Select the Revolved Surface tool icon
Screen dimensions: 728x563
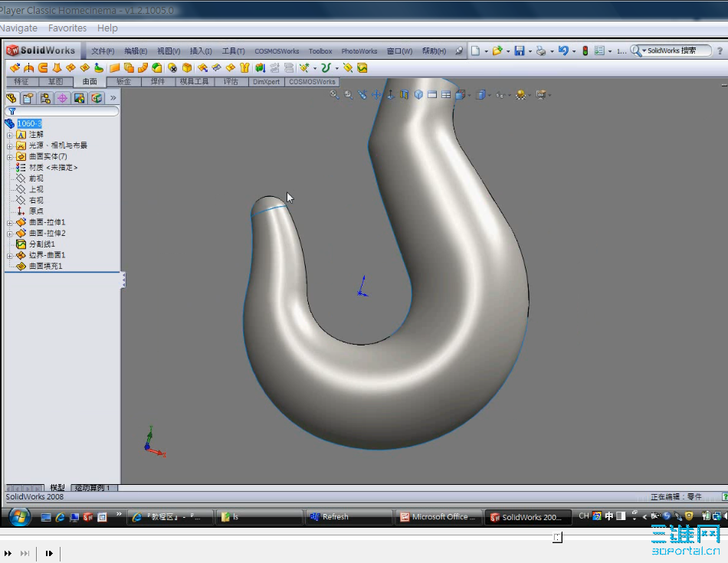click(x=29, y=67)
